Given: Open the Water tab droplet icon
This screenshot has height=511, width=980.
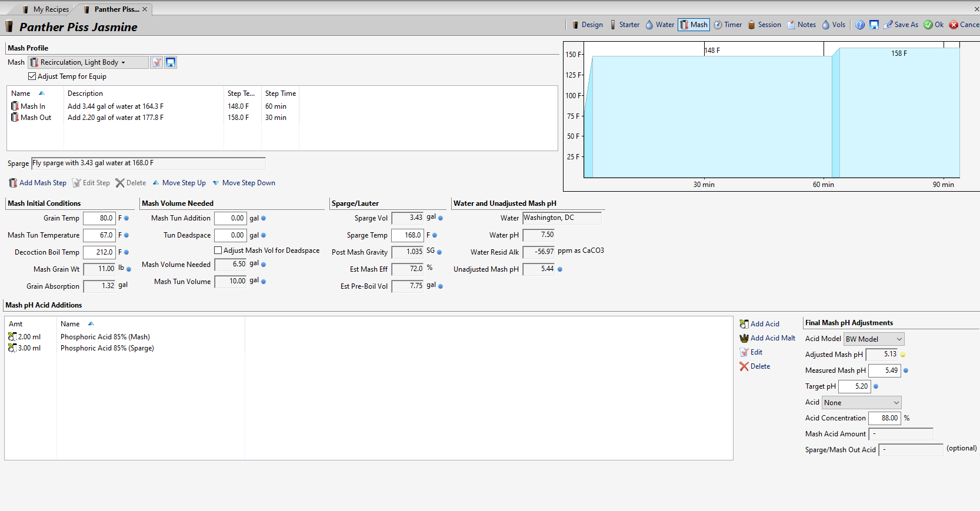Looking at the screenshot, I should click(x=649, y=25).
